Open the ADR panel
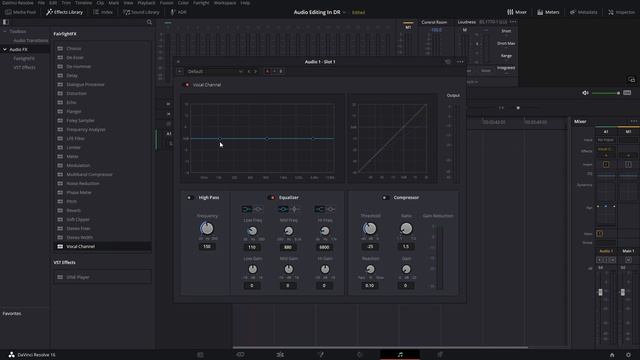 (x=178, y=12)
